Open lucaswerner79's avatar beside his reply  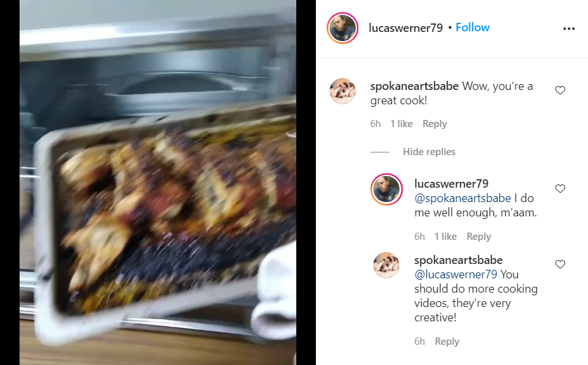386,190
